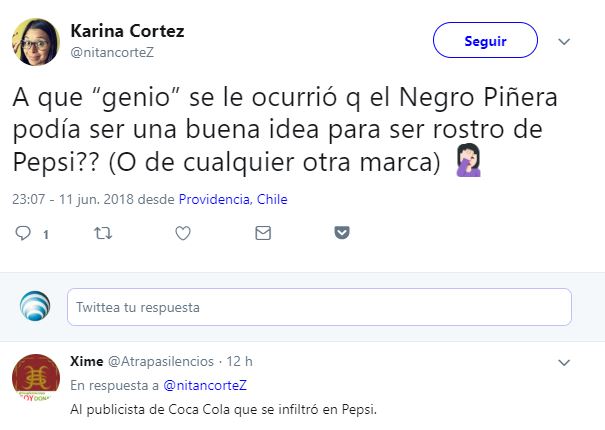Screen dimensions: 605x430
Task: Open the @nitancorteZ handle under Karina's name
Action: [x=111, y=52]
